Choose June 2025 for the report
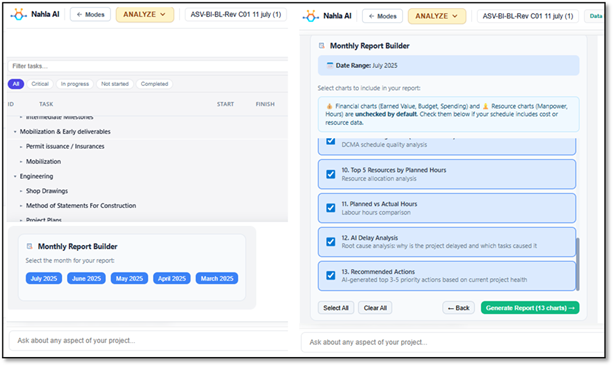 click(x=87, y=278)
